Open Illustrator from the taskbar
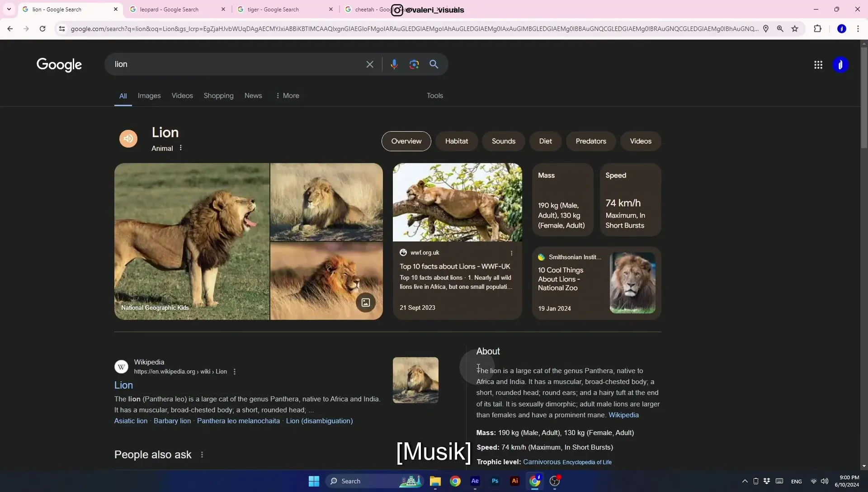 pyautogui.click(x=515, y=481)
